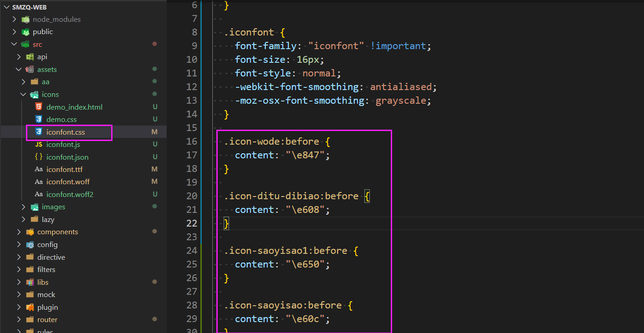Click the plugin folder icon
The height and width of the screenshot is (333, 644).
pyautogui.click(x=30, y=308)
